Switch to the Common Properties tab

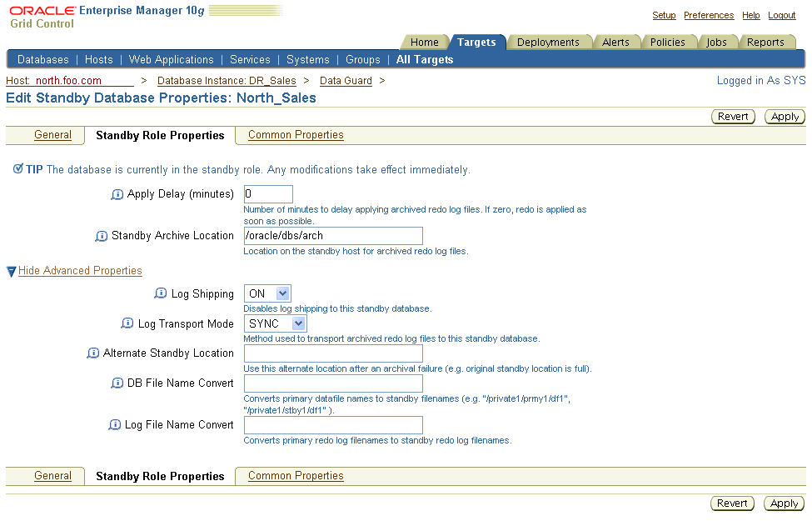(295, 134)
